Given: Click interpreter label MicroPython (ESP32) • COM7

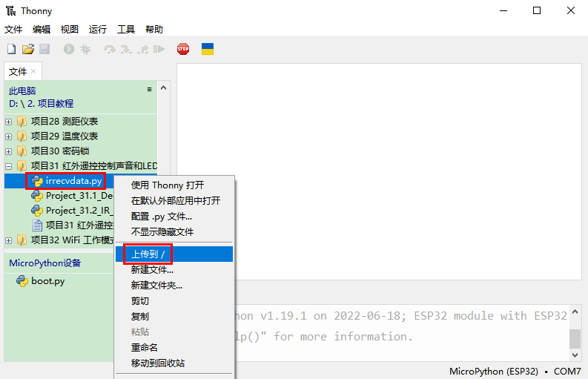Looking at the screenshot, I should coord(515,371).
